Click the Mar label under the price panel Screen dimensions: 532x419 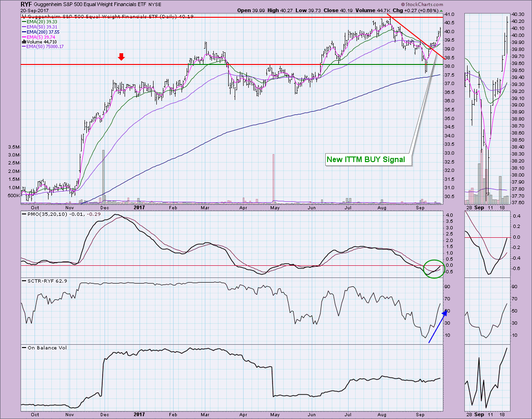[x=205, y=207]
